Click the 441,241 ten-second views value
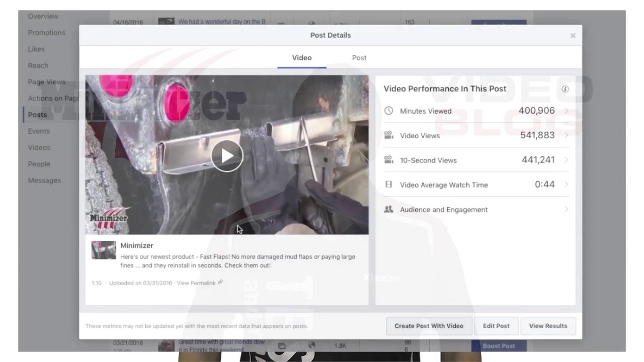644x362 pixels. pyautogui.click(x=538, y=160)
